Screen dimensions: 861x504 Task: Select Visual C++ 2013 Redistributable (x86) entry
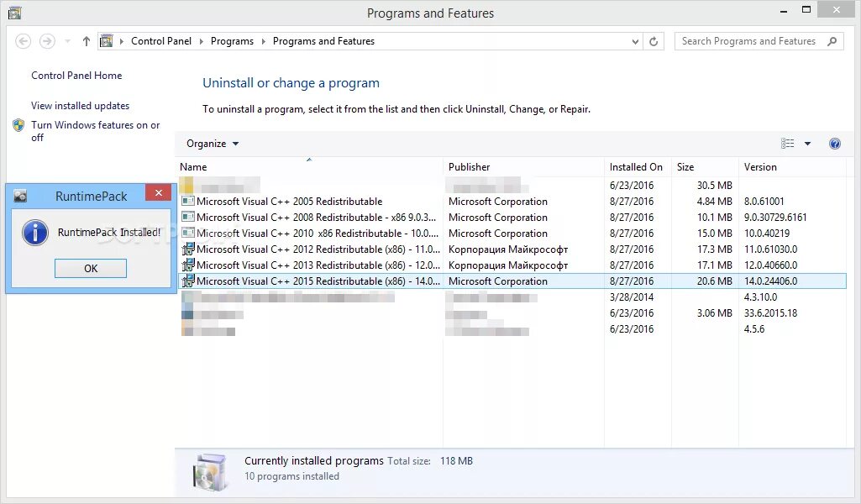click(x=512, y=265)
